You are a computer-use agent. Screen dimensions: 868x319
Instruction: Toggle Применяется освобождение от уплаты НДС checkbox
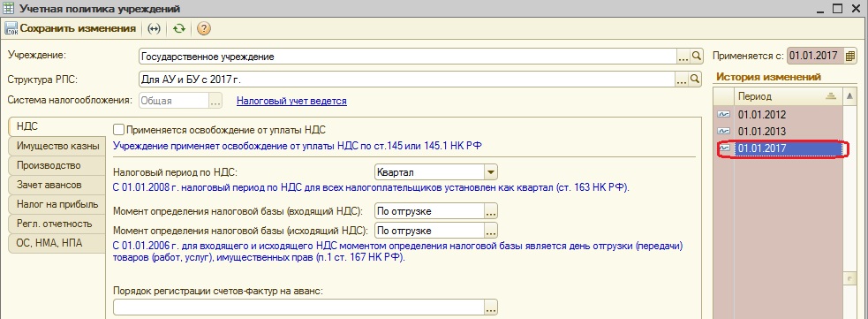[x=118, y=130]
